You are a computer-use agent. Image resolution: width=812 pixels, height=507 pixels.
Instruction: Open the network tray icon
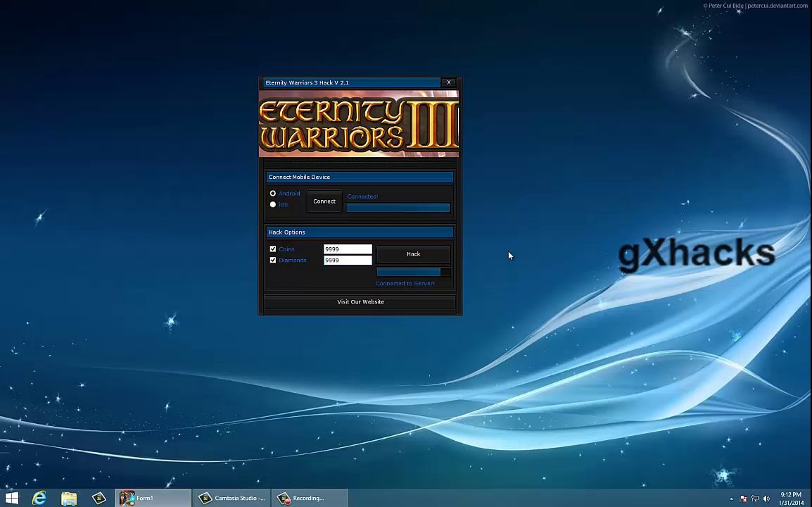point(755,499)
